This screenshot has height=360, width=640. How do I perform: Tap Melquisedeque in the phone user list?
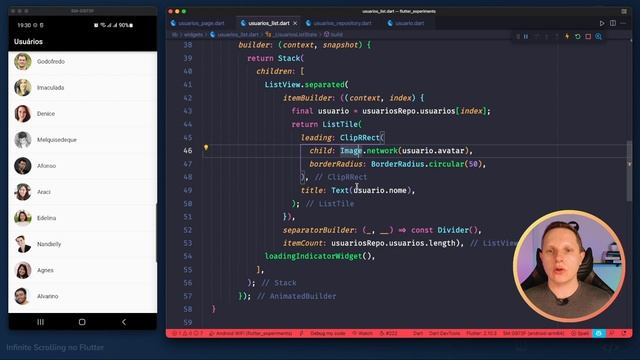tap(83, 140)
